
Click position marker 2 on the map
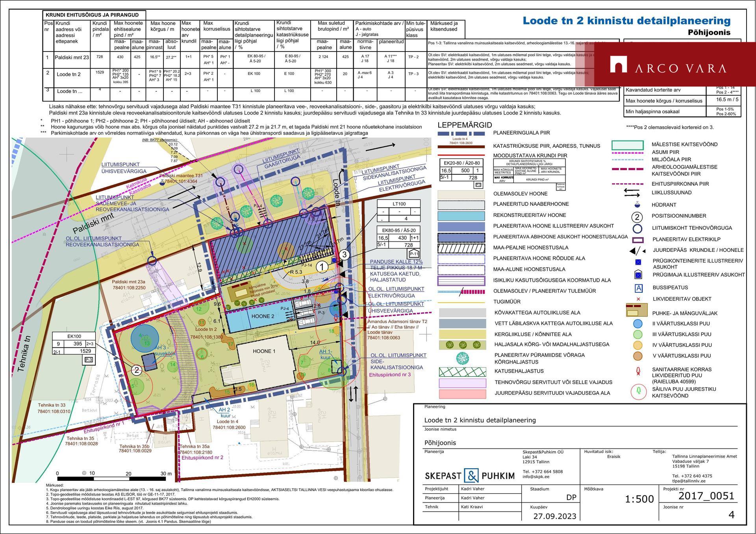(137, 370)
